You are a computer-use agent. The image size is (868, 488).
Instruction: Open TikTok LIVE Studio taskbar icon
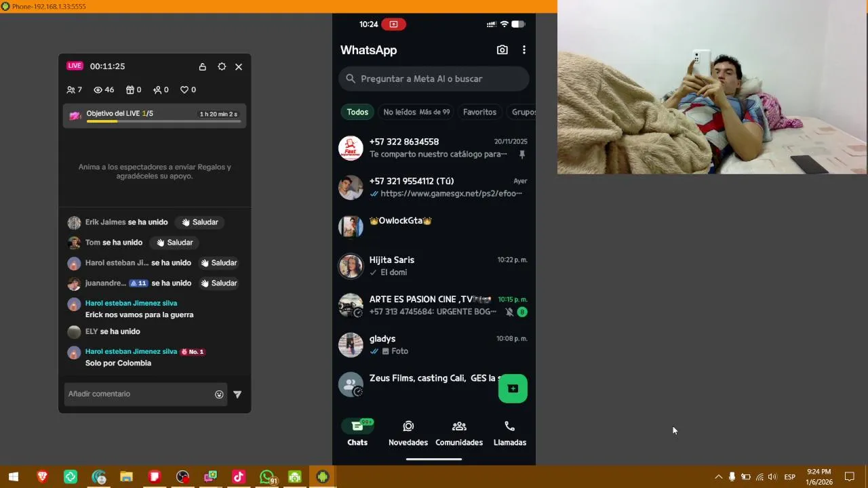tap(238, 477)
